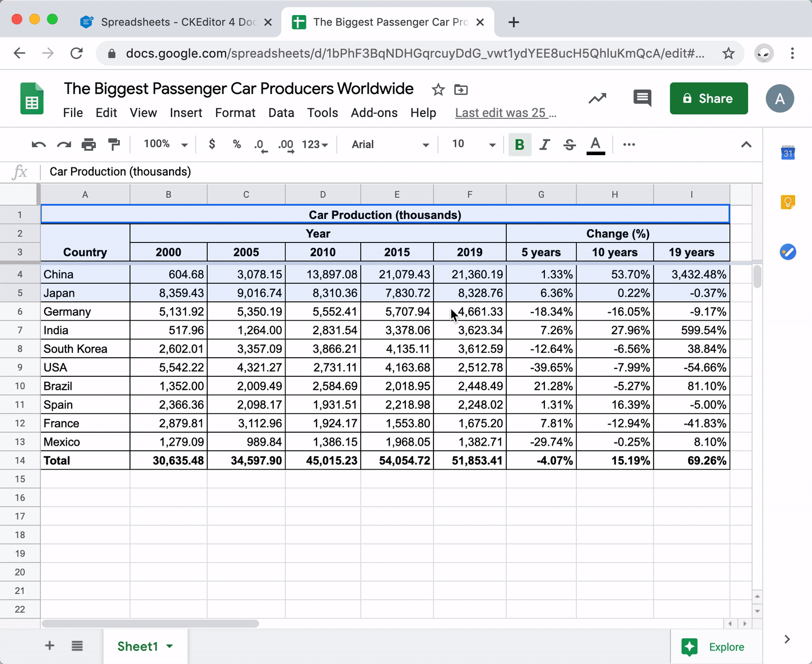Image resolution: width=812 pixels, height=664 pixels.
Task: Select the Car Production title cell
Action: click(385, 214)
